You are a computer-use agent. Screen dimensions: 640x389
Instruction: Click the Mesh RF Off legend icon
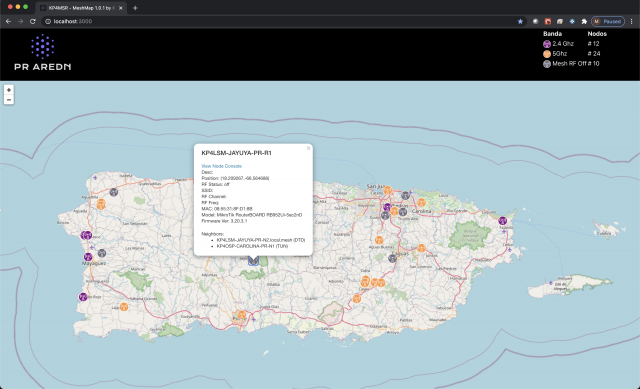(x=547, y=64)
